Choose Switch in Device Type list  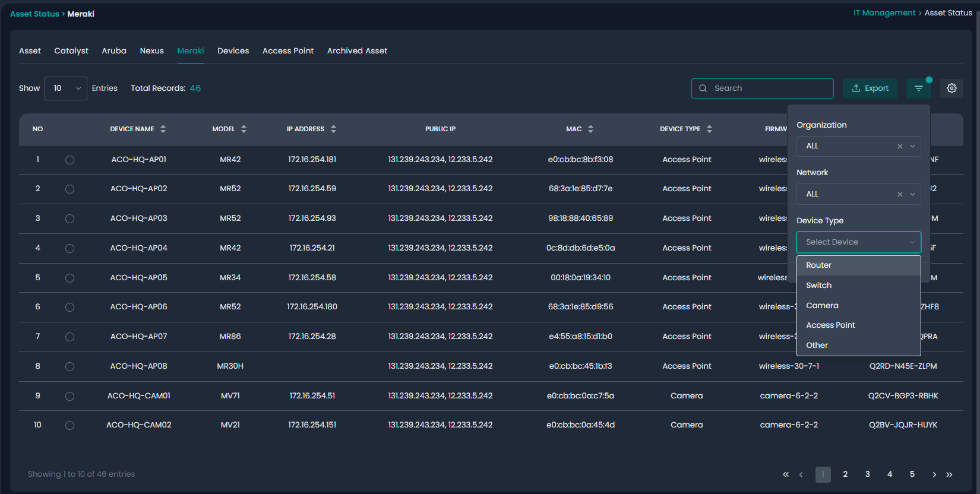pyautogui.click(x=859, y=286)
